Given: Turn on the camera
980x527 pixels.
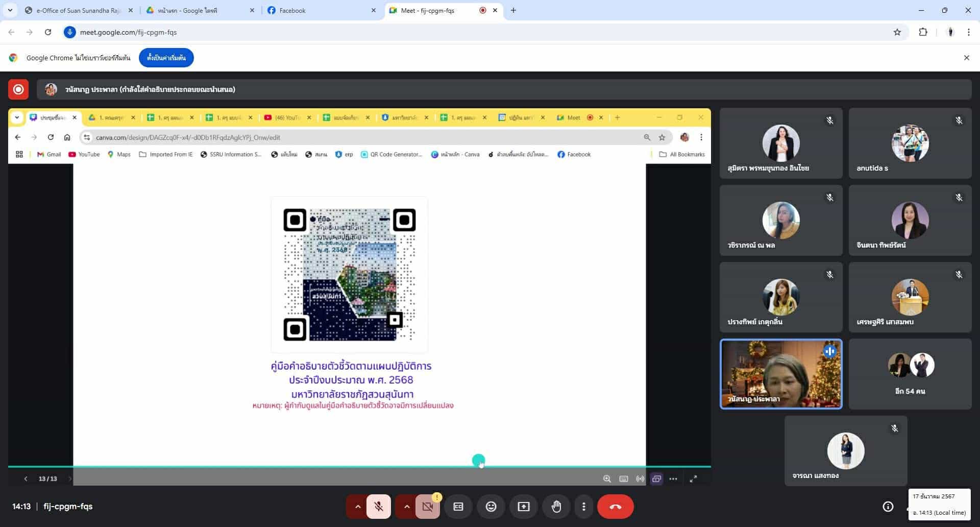Looking at the screenshot, I should click(x=427, y=507).
